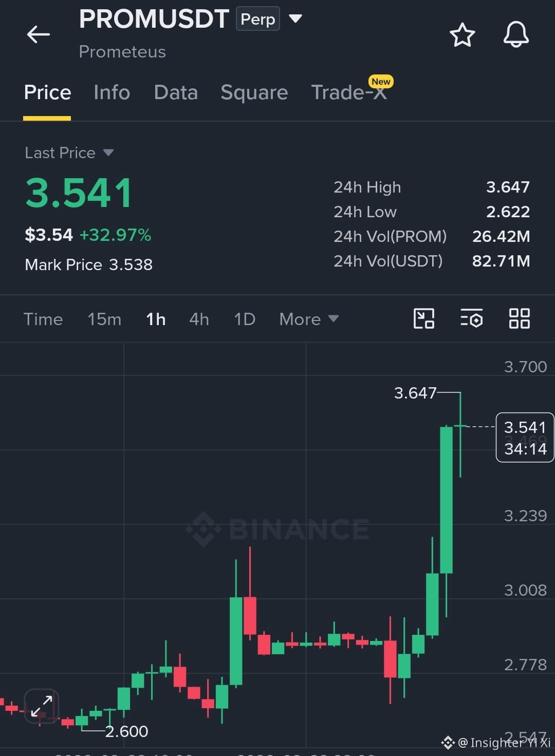Viewport: 555px width, 756px height.
Task: Expand the PROMUSDT pair selector arrow
Action: (x=295, y=19)
